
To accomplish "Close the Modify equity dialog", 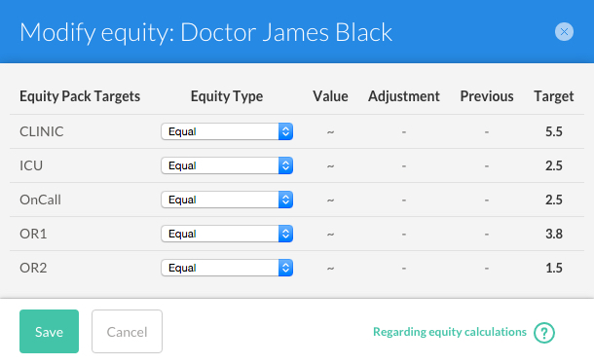I will point(564,32).
